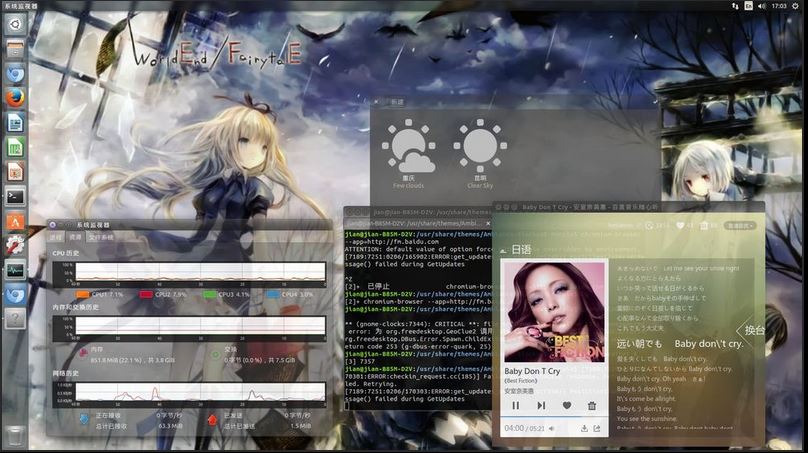Viewport: 808px width, 453px height.
Task: Click the trash icon under the song title
Action: [592, 406]
